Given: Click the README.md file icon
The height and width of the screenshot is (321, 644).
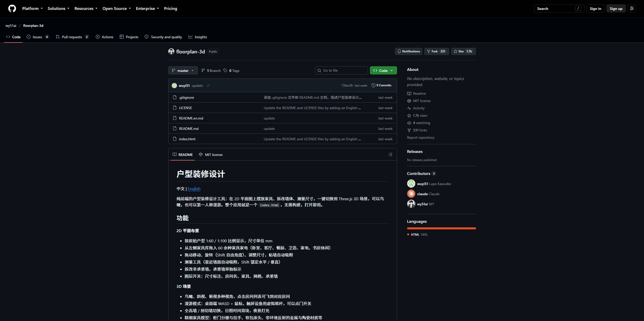Looking at the screenshot, I should tap(175, 128).
